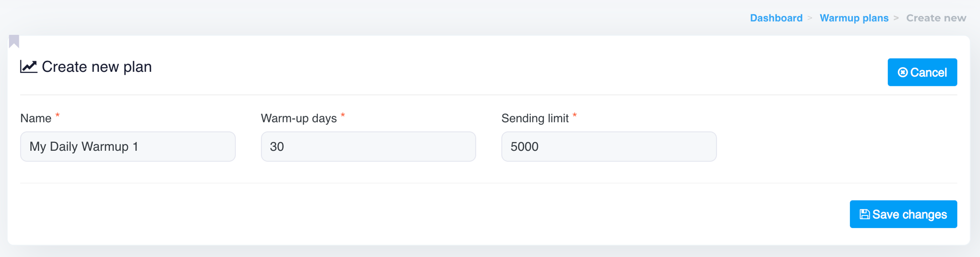Focus the Name field with My Daily Warmup 1
The height and width of the screenshot is (257, 980).
point(128,147)
